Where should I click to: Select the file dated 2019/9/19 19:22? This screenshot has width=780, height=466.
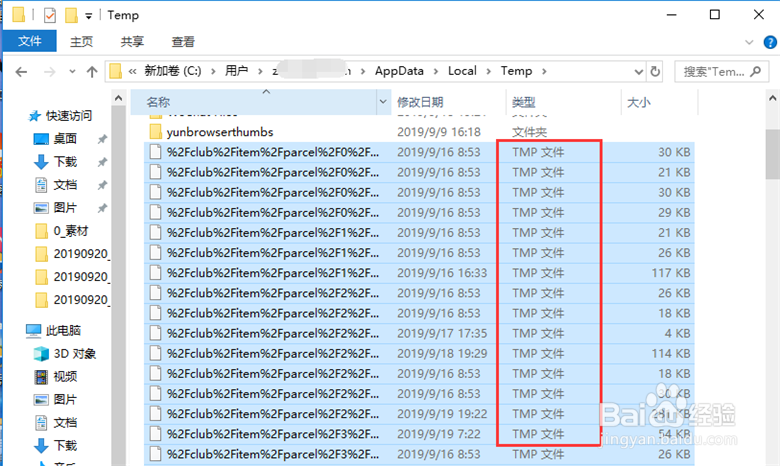419,414
